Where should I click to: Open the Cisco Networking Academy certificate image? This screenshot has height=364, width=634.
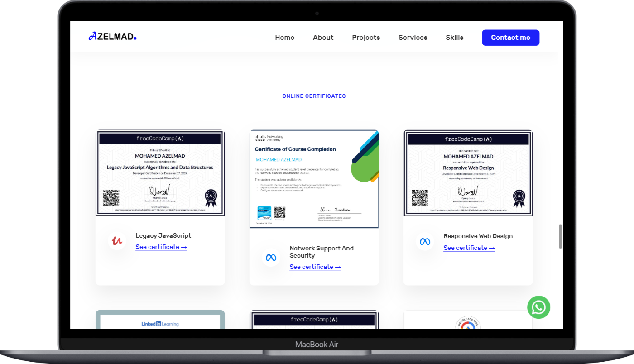click(x=314, y=179)
